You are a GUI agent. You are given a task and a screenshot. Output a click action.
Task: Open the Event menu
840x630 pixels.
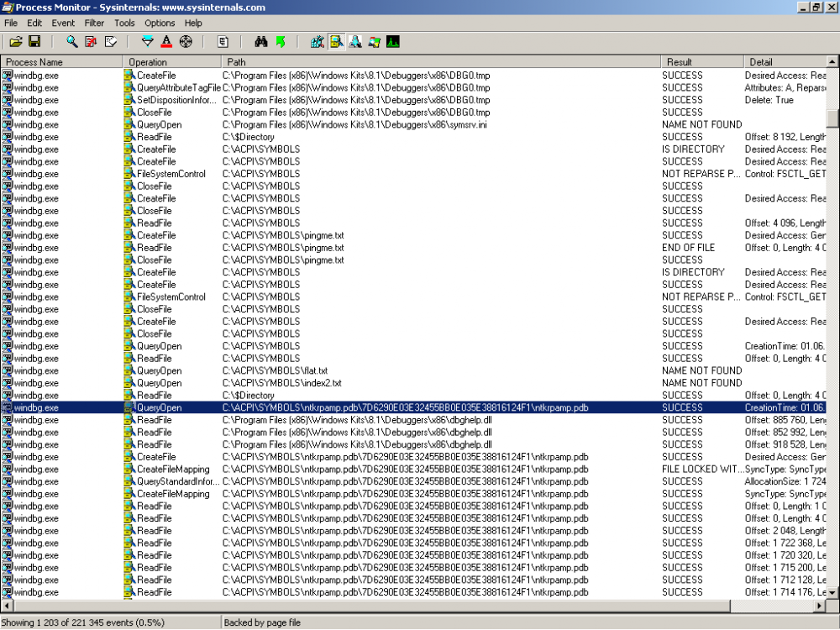coord(63,23)
